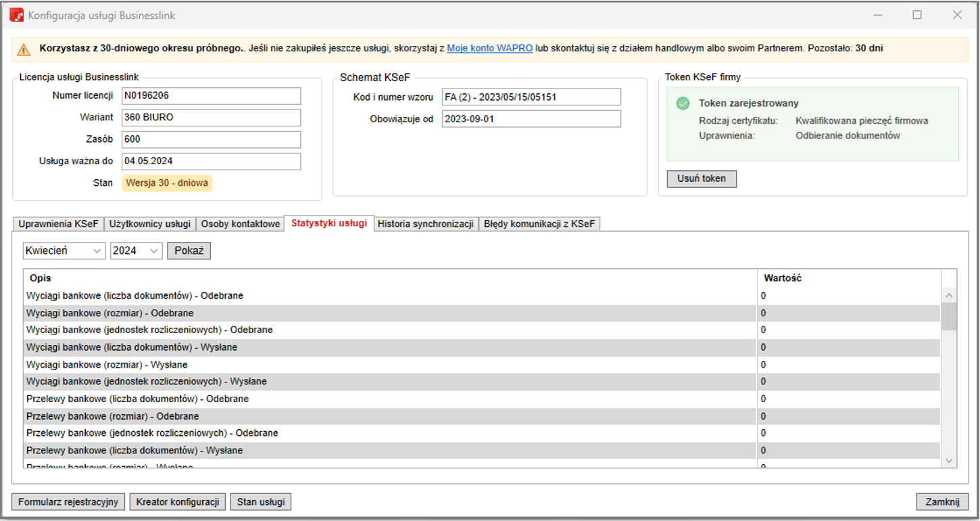Click the WAPRO app icon in title bar

(x=16, y=15)
